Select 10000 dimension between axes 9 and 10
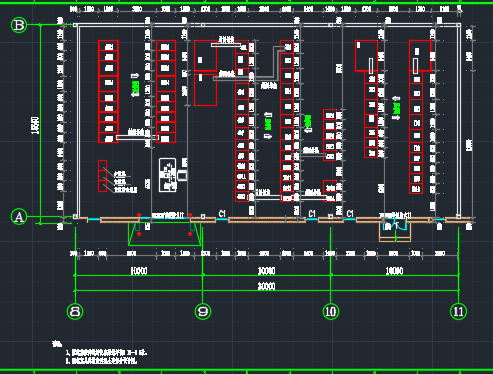493x374 pixels. pyautogui.click(x=267, y=271)
